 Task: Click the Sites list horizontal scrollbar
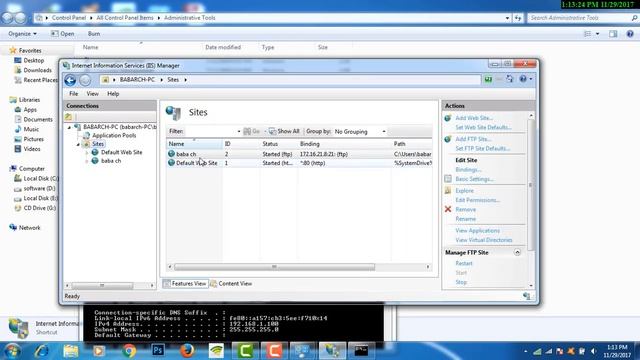pyautogui.click(x=274, y=267)
